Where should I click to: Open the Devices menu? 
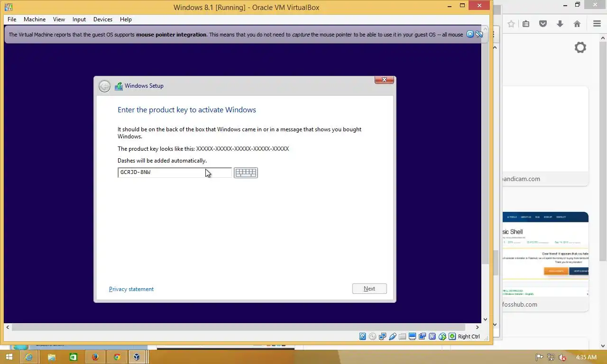coord(103,19)
